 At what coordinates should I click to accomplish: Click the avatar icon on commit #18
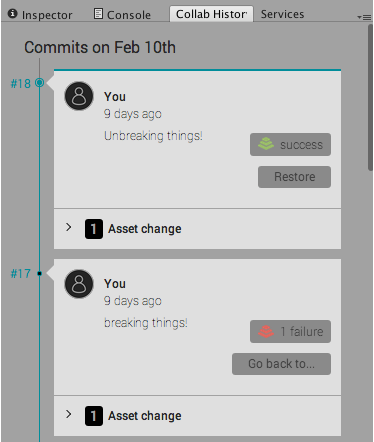[79, 96]
